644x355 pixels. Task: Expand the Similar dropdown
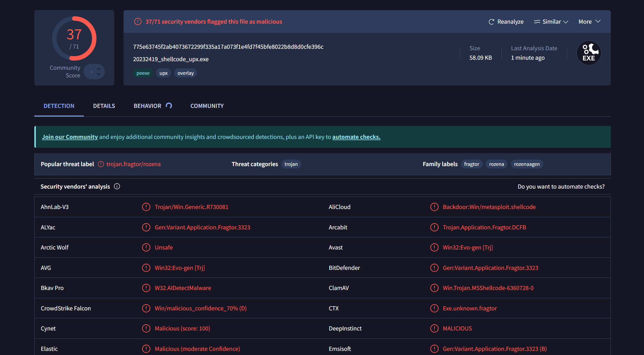click(551, 22)
